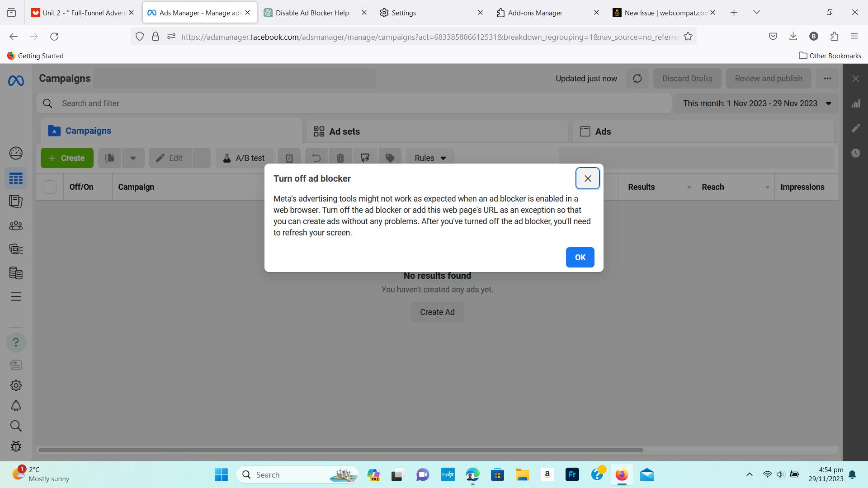Screen dimensions: 868x488
Task: Open the Help question mark icon
Action: click(16, 342)
